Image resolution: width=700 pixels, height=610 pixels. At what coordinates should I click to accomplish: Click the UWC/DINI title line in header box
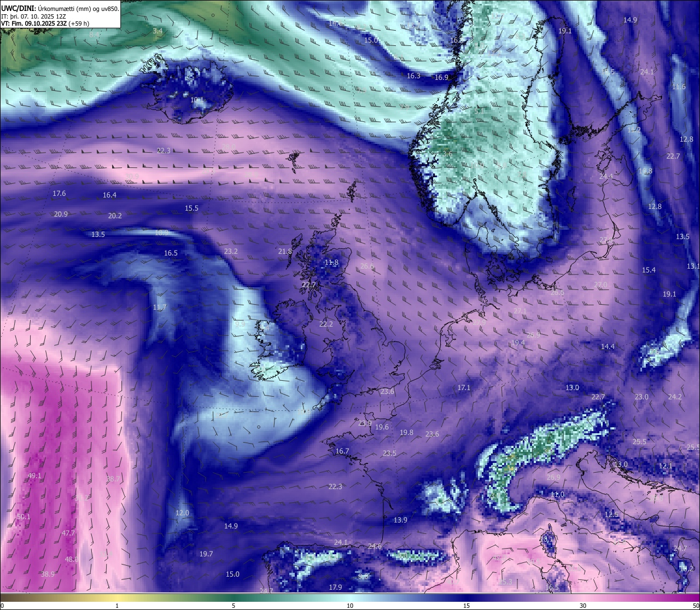(x=60, y=8)
